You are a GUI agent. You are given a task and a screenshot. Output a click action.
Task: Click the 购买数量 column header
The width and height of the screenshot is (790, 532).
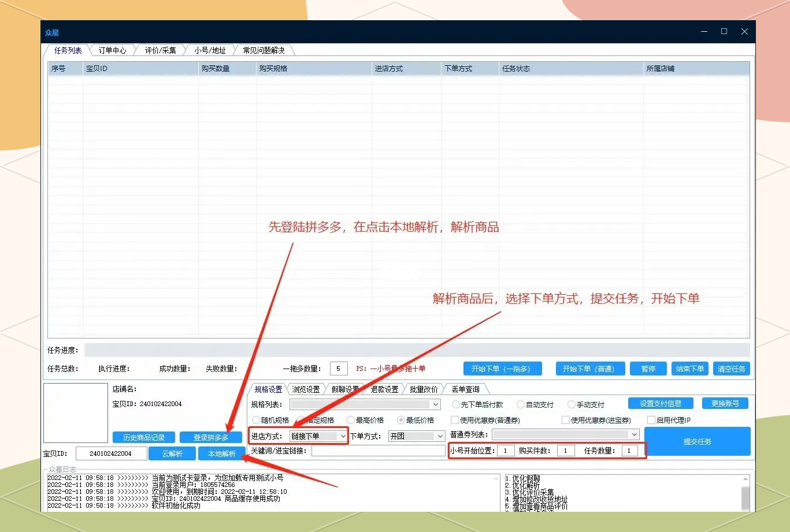coord(227,69)
